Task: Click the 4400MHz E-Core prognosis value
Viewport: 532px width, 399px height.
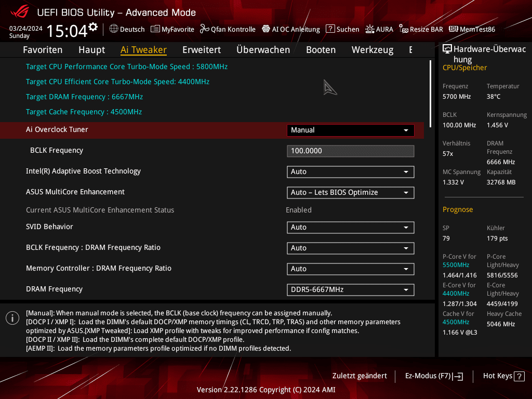Action: (x=456, y=294)
